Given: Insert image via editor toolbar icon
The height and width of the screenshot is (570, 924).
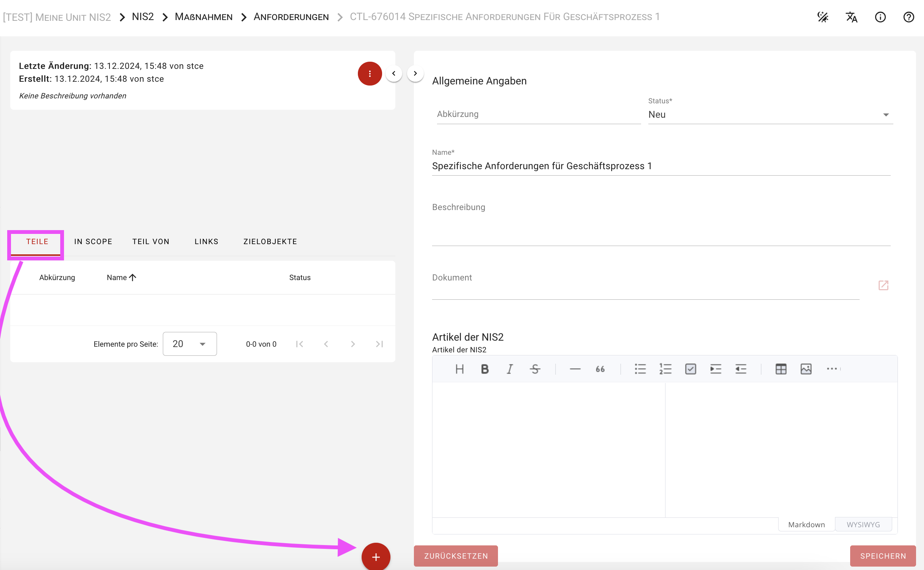Looking at the screenshot, I should click(806, 369).
